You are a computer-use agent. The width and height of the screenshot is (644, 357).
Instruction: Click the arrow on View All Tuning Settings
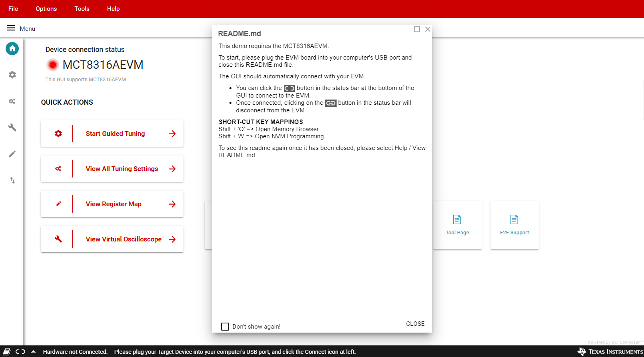click(172, 169)
